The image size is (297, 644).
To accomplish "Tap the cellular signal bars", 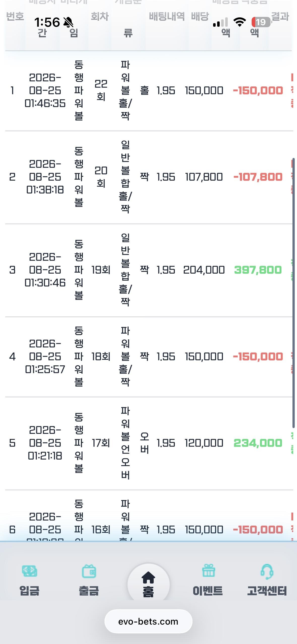I will [x=220, y=22].
